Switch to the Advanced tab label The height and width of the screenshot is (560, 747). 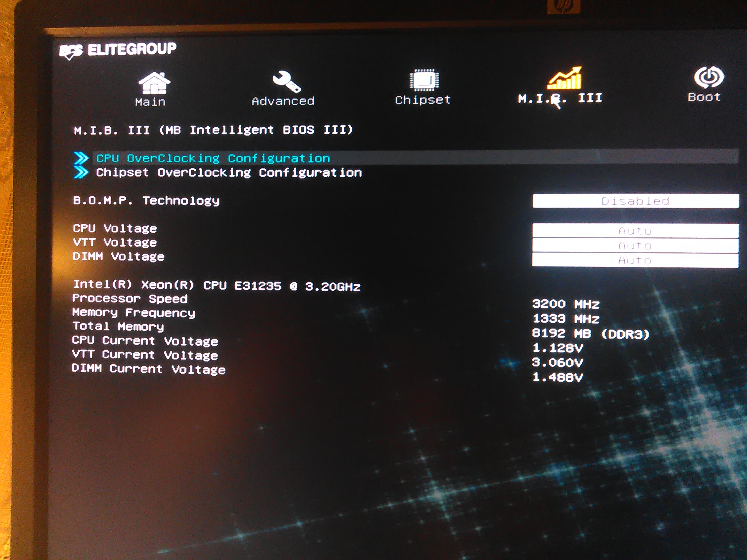point(283,101)
